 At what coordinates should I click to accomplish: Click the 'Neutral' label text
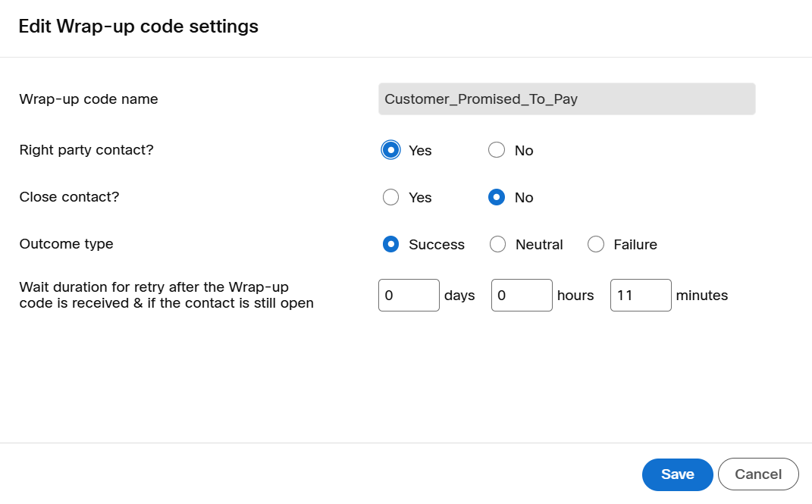pos(539,244)
